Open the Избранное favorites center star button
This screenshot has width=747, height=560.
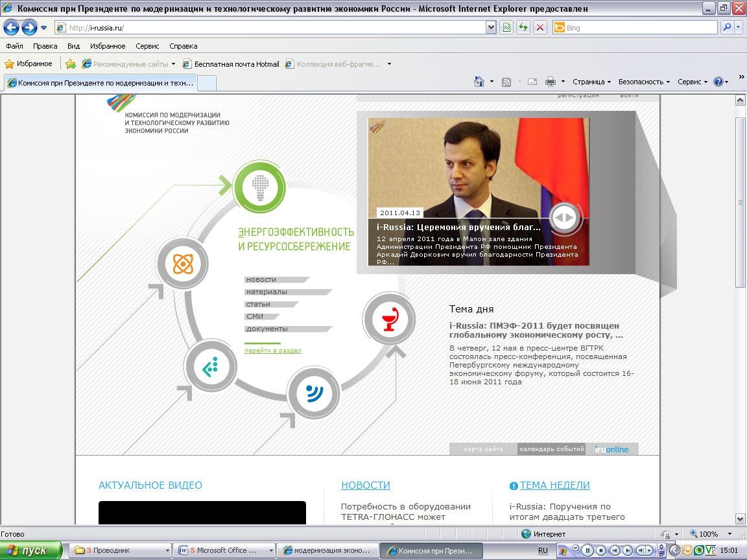pos(29,64)
